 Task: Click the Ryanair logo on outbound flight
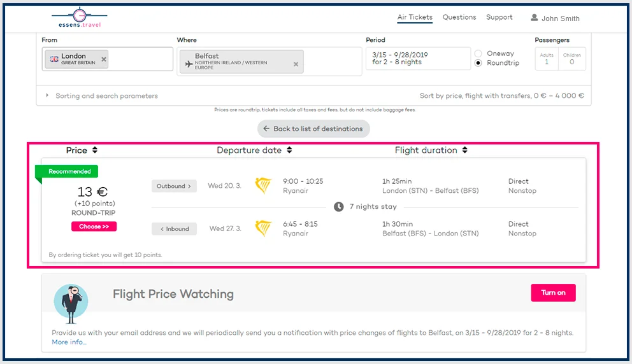tap(263, 186)
